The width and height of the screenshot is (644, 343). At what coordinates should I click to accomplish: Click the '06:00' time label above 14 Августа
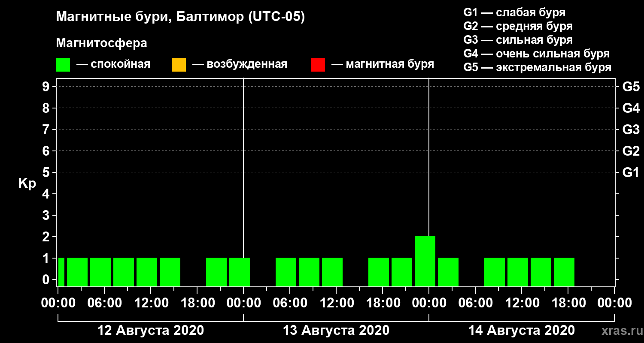point(475,303)
